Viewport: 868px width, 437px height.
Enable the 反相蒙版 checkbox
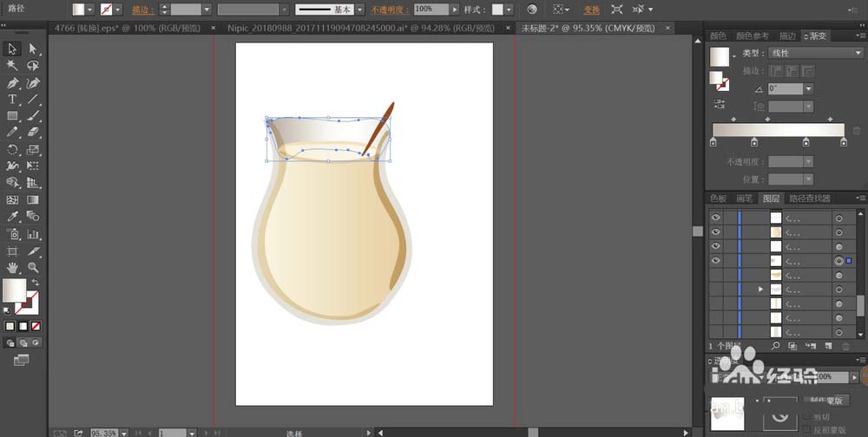click(806, 429)
